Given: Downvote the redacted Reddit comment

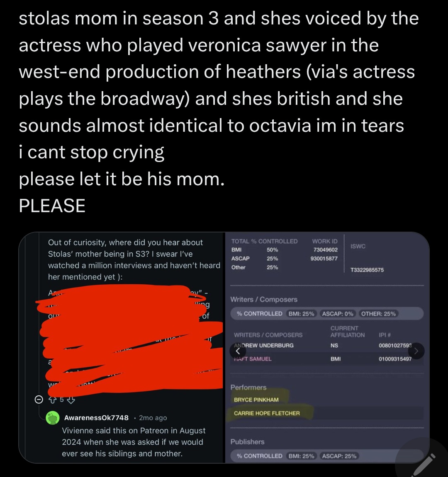Looking at the screenshot, I should pyautogui.click(x=71, y=400).
